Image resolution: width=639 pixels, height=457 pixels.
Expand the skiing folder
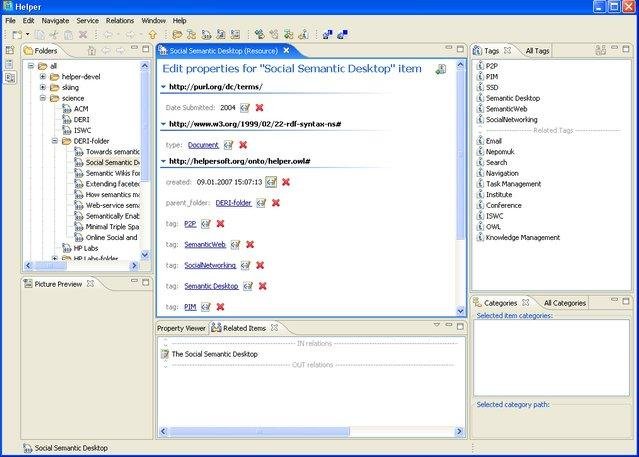[x=43, y=87]
